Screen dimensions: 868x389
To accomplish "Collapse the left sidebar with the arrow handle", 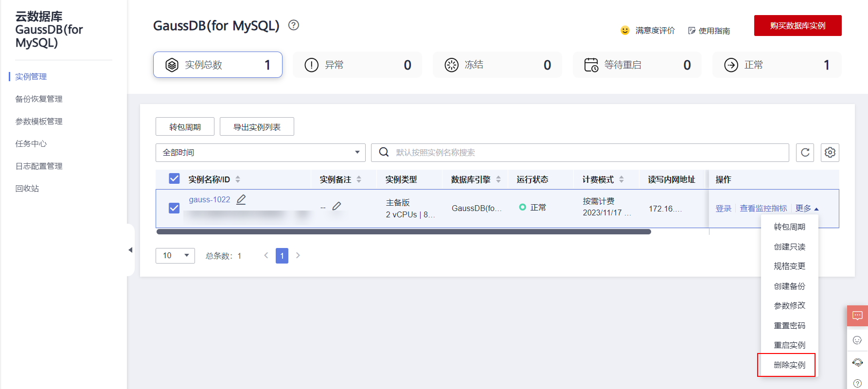I will coord(130,250).
